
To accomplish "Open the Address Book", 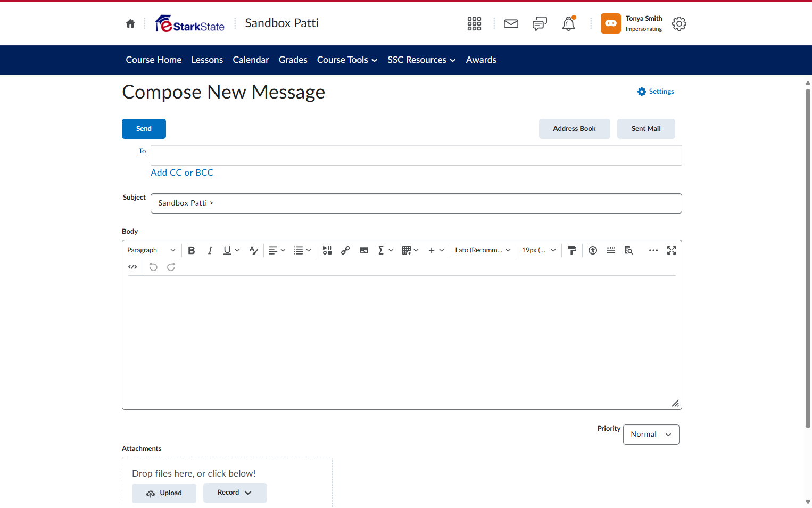I will 575,129.
